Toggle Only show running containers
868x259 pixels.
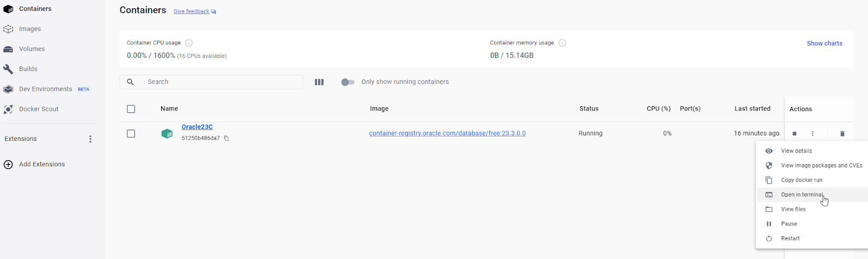tap(348, 82)
